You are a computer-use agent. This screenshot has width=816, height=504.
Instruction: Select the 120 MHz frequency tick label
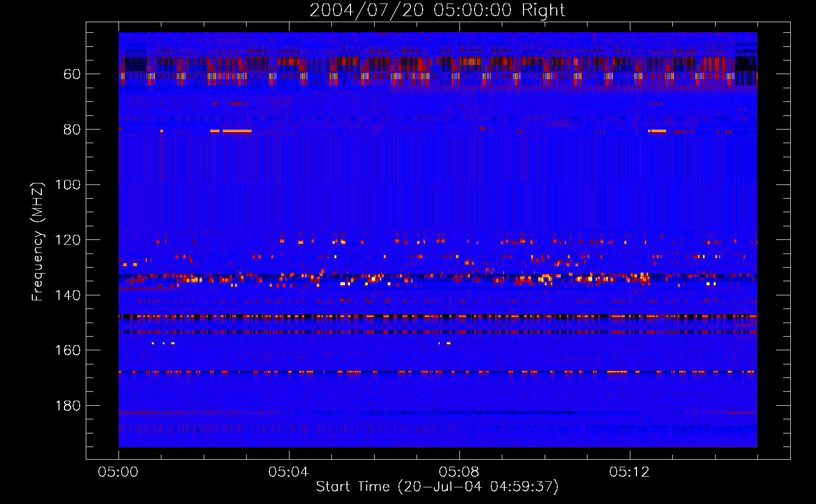(68, 240)
